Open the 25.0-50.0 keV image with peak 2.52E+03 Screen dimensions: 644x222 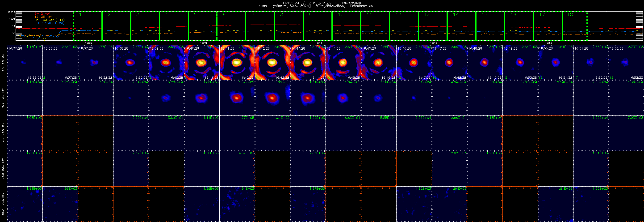[131, 169]
